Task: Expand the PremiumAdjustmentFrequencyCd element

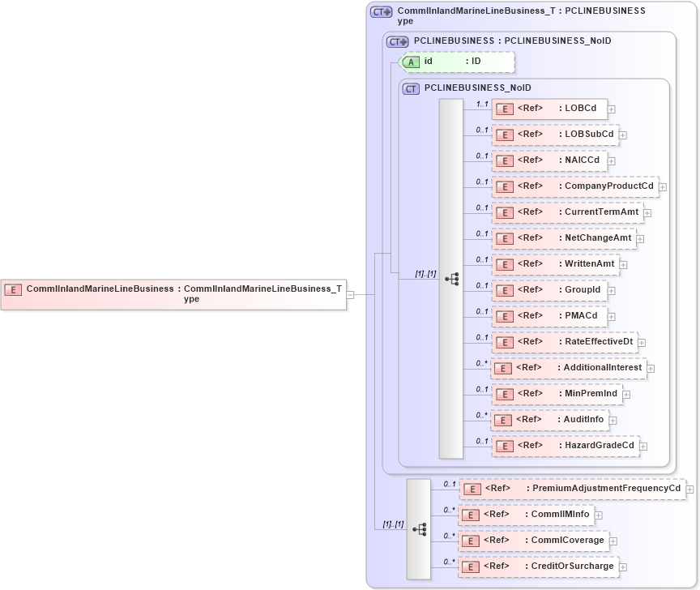Action: click(689, 489)
